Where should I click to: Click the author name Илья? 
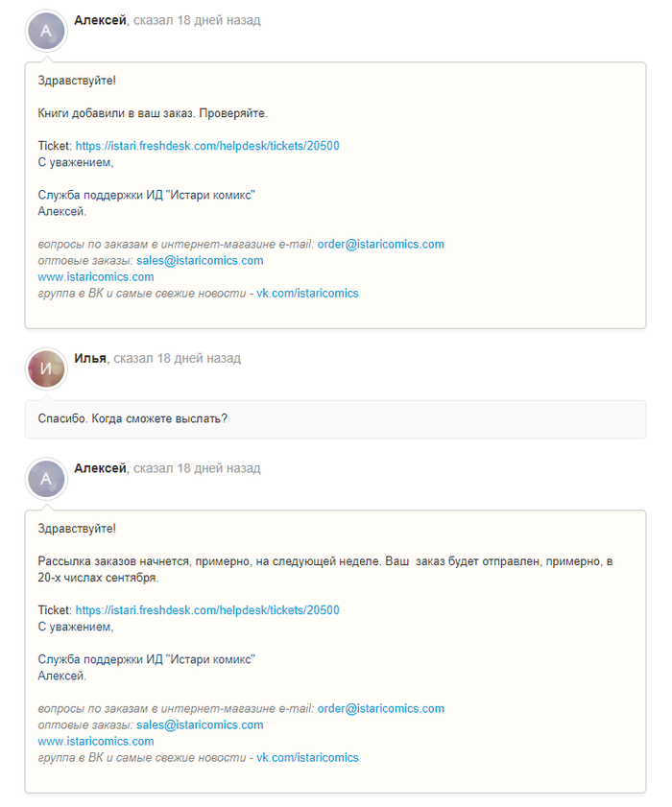pos(89,359)
